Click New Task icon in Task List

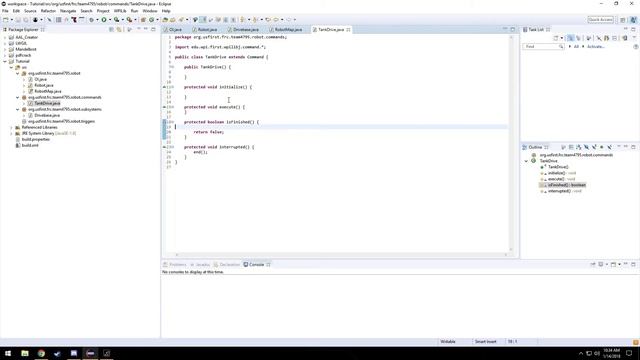556,38
